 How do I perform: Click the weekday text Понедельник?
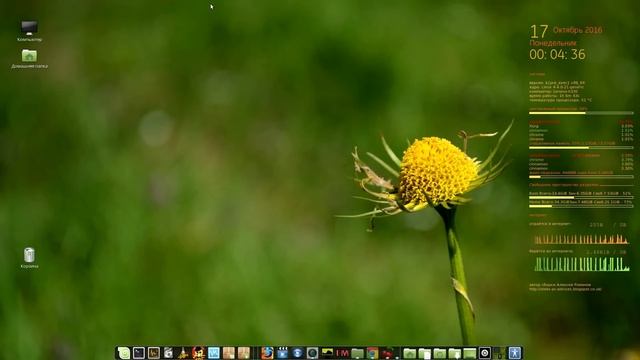pyautogui.click(x=553, y=43)
